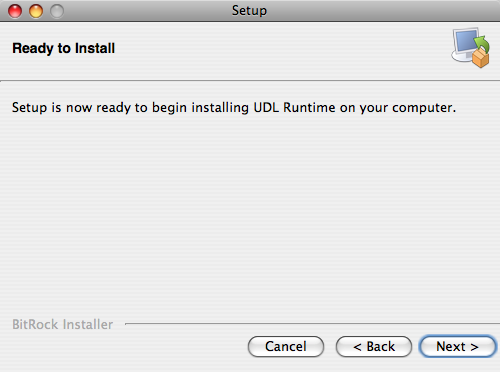The height and width of the screenshot is (372, 500).
Task: Minimize the Setup window with the yellow button
Action: [x=36, y=11]
